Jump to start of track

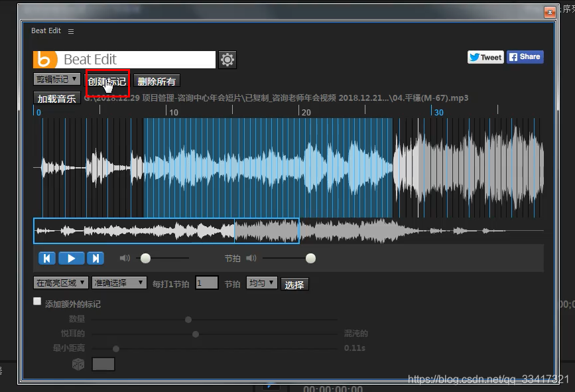click(x=47, y=259)
